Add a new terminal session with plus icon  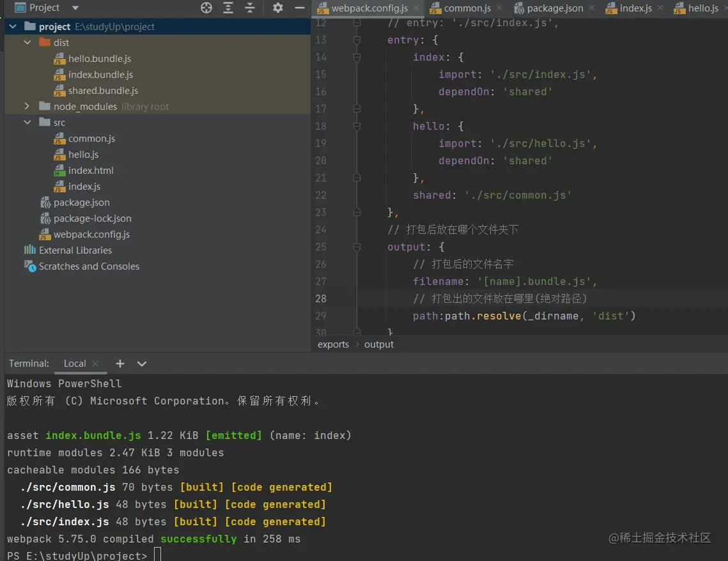tap(120, 364)
